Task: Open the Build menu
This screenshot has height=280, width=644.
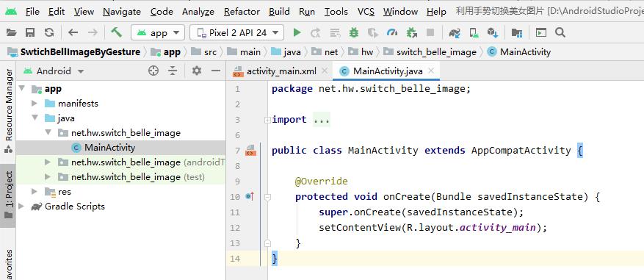Action: point(279,12)
